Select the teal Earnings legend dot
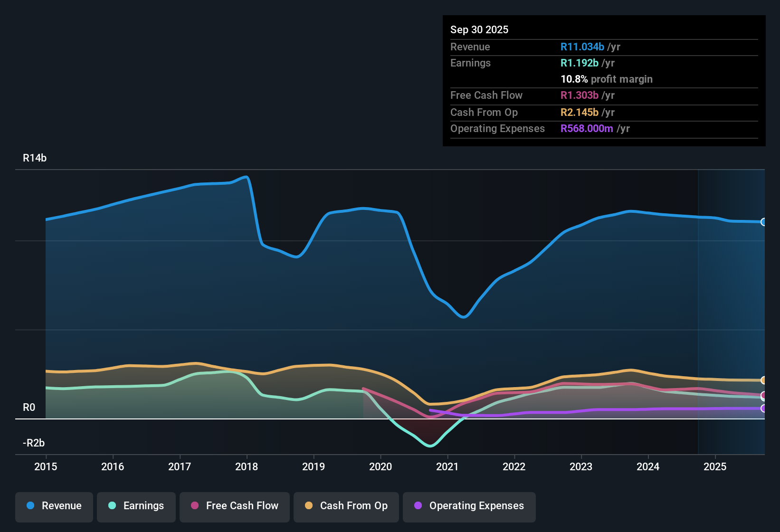This screenshot has width=780, height=532. (x=112, y=506)
